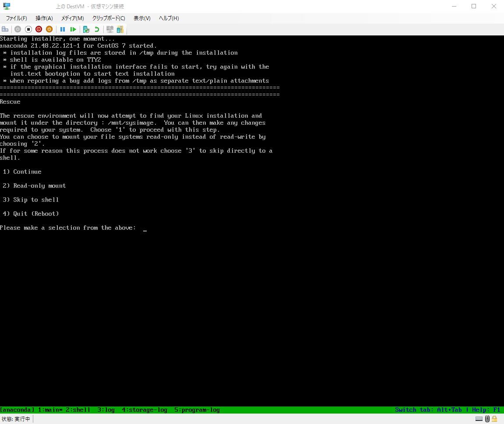Select the '1) Continue' option
504x424 pixels.
point(22,172)
